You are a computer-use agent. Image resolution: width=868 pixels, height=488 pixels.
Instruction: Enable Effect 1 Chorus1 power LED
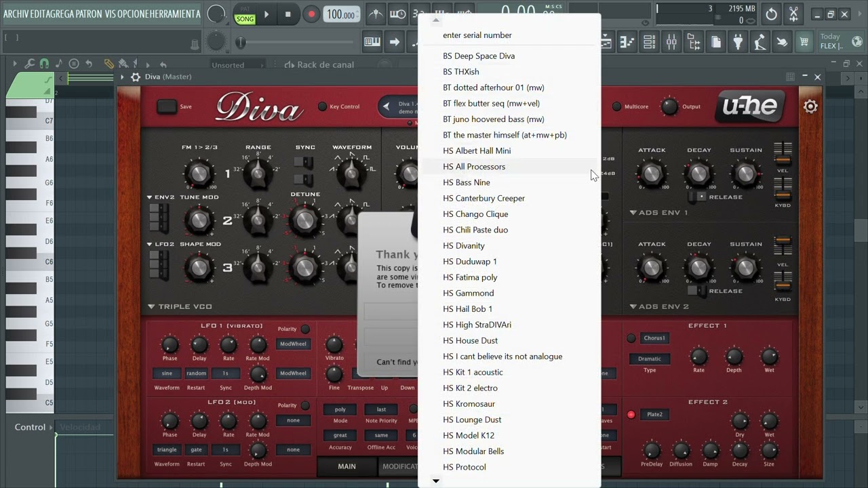click(631, 338)
